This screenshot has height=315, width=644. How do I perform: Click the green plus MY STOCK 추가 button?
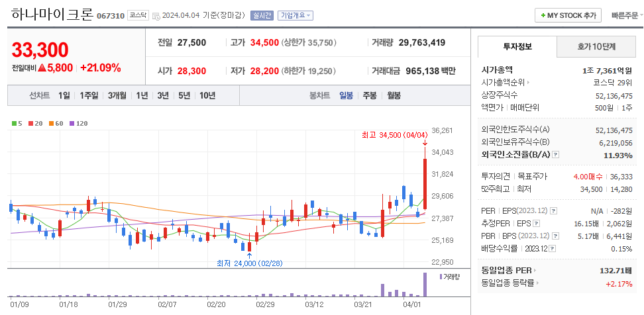[x=568, y=15]
